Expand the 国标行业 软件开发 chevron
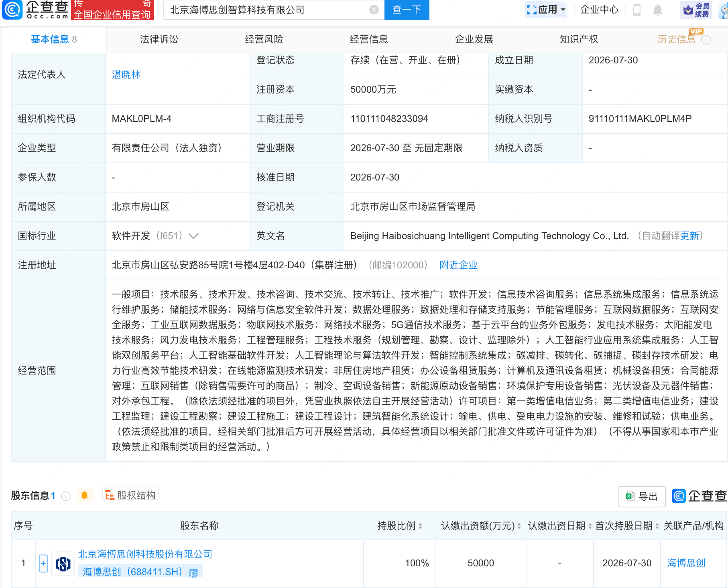Screen dimensions: 728x588 pos(193,236)
